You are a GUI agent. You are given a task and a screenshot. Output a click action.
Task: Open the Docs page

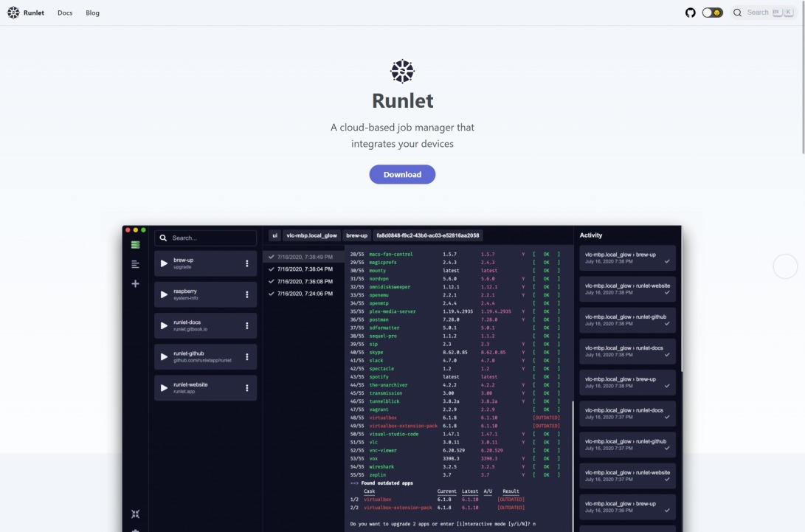click(65, 13)
